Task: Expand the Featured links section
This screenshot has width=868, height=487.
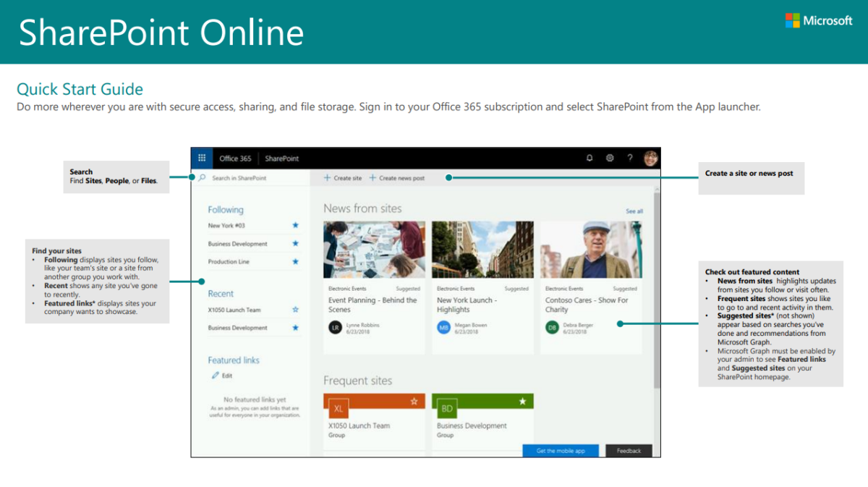Action: (x=233, y=360)
